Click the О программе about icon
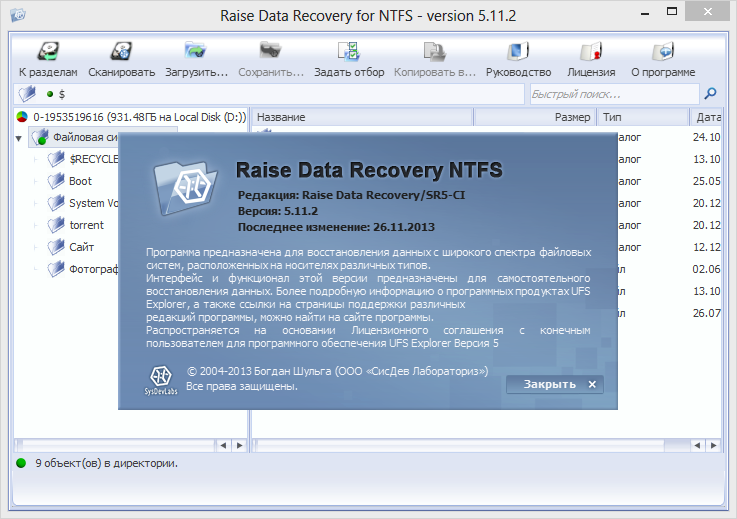The image size is (737, 519). [x=663, y=51]
